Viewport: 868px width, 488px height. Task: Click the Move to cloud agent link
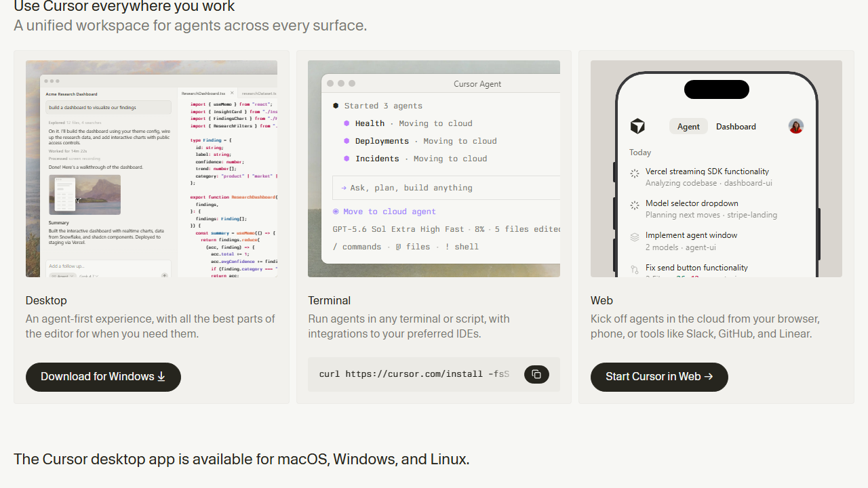pos(384,211)
